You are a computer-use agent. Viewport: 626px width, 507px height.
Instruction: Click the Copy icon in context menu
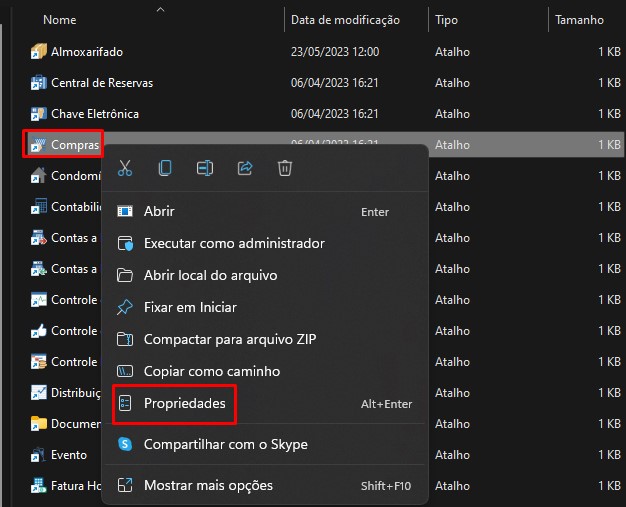[x=165, y=168]
